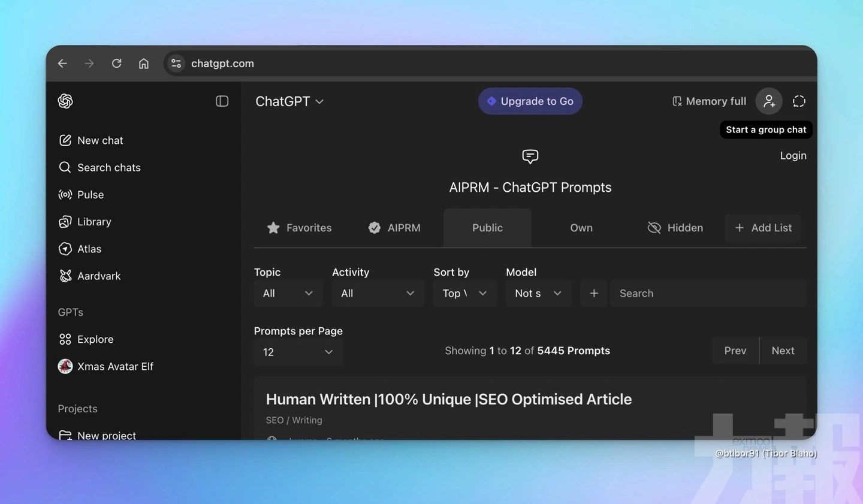This screenshot has height=504, width=863.
Task: Click the Start a group chat icon
Action: [769, 101]
